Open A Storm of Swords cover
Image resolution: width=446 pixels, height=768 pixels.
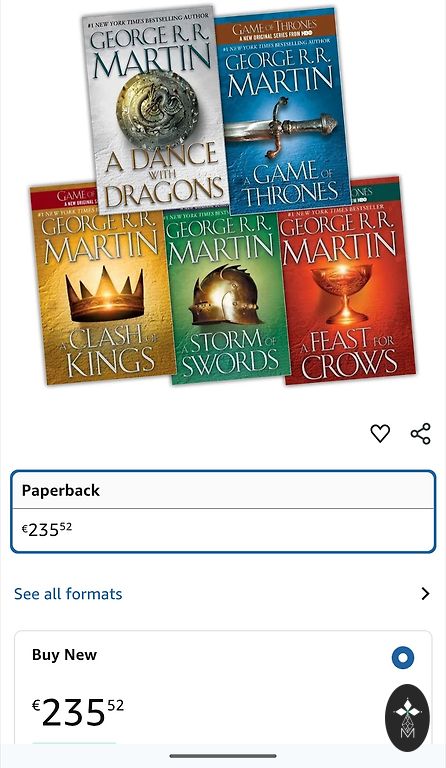click(226, 294)
